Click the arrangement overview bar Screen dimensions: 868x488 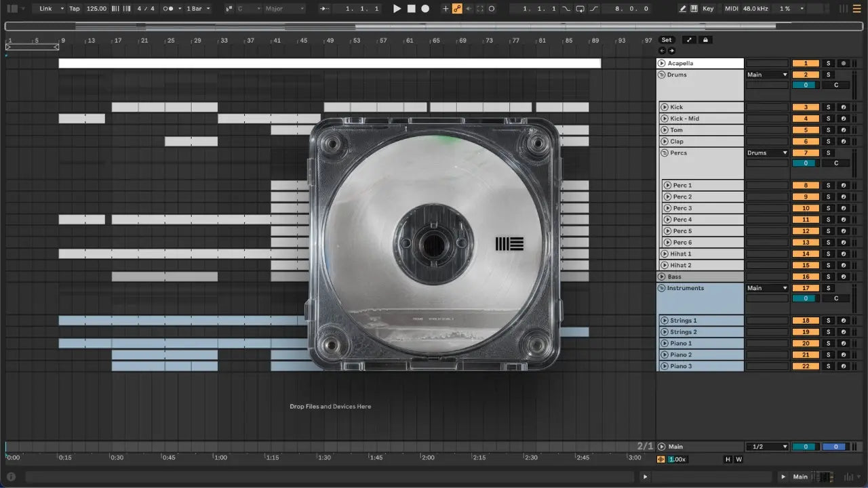[433, 26]
